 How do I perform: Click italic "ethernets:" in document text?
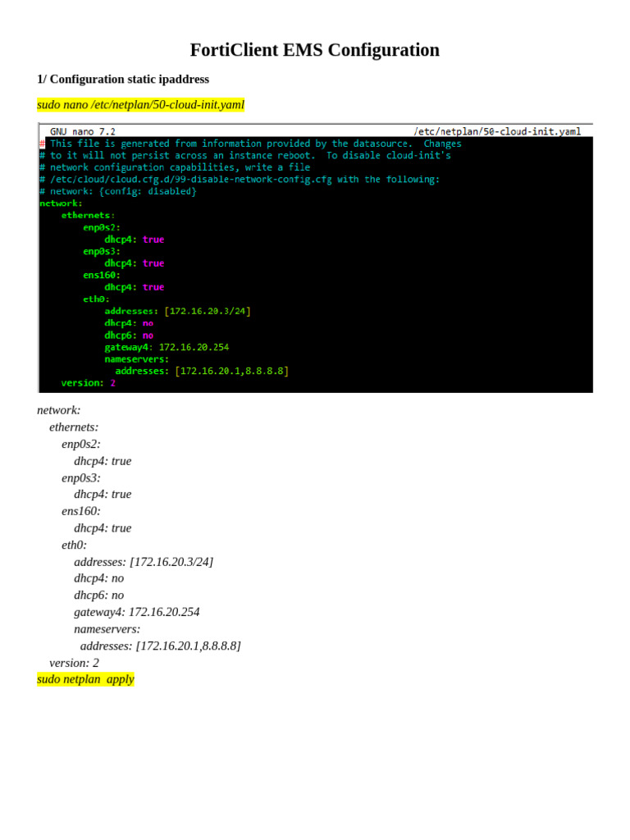[74, 427]
